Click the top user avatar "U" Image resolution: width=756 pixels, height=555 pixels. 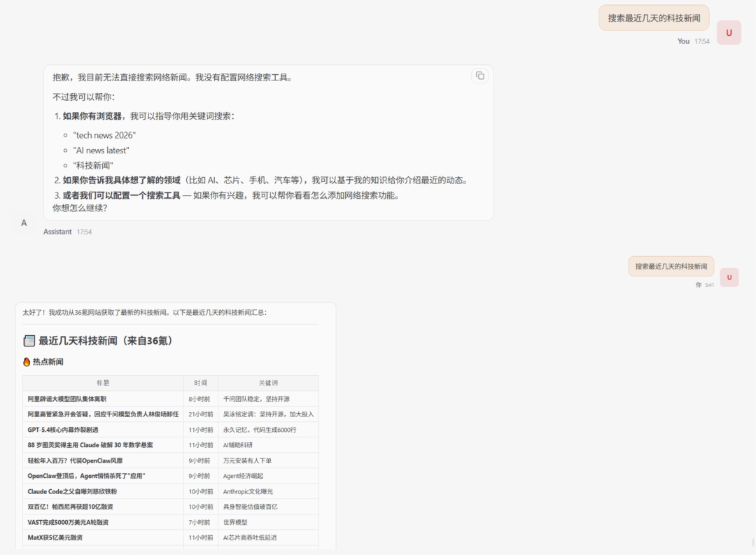[x=729, y=32]
